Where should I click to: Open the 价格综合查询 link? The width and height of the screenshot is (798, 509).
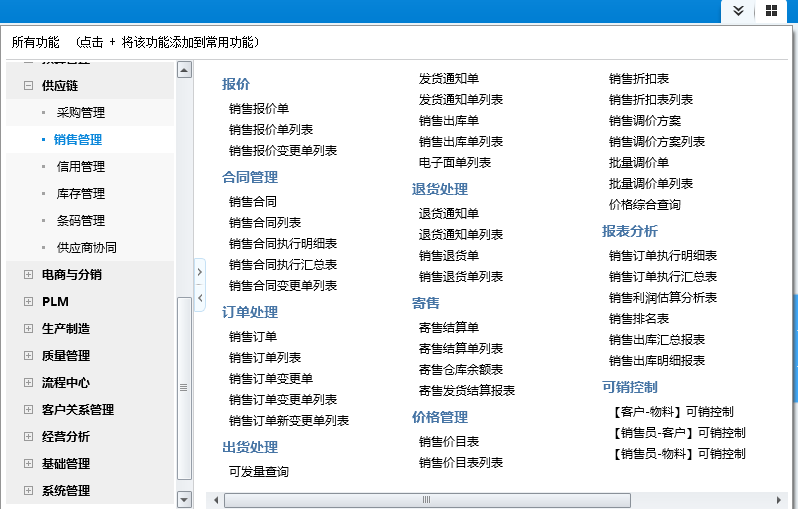point(645,205)
